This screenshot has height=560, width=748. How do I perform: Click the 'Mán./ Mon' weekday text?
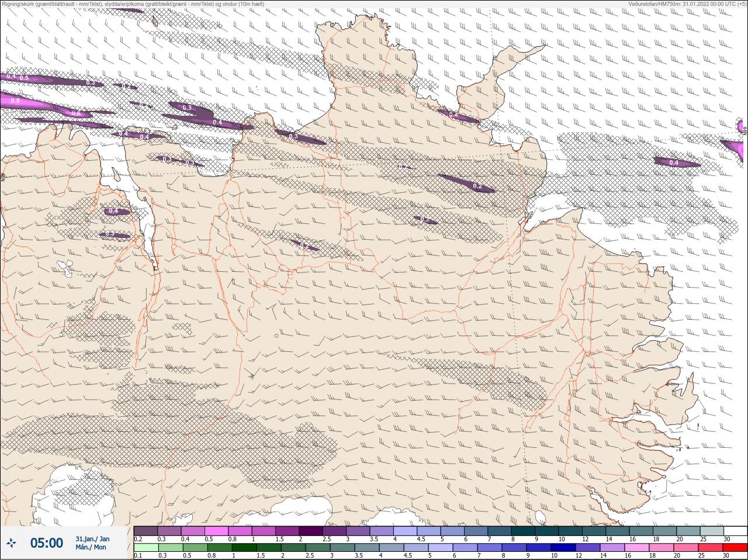91,548
